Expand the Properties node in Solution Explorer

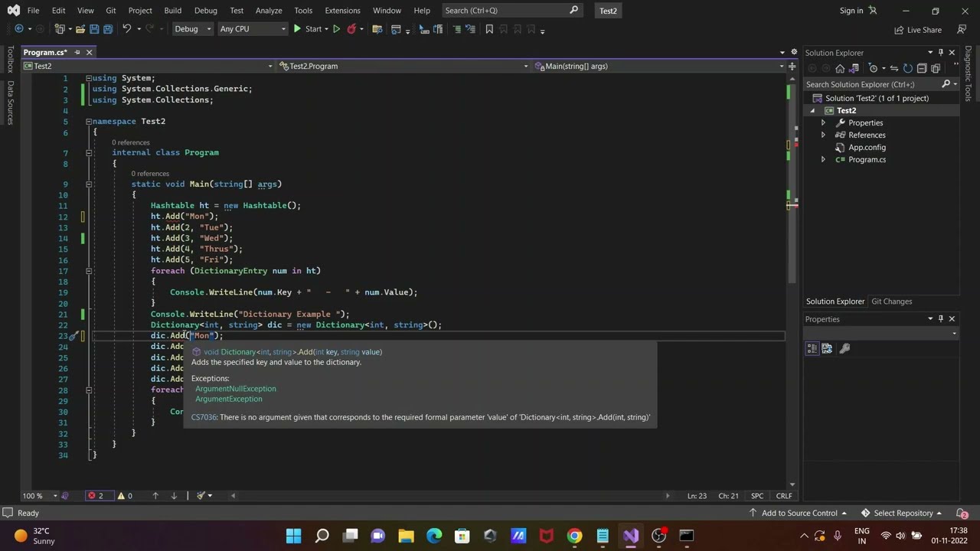(823, 122)
